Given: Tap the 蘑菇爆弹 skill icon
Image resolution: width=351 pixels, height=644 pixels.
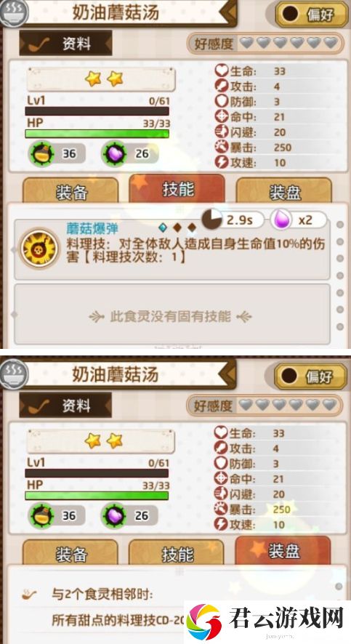Looking at the screenshot, I should pos(40,249).
